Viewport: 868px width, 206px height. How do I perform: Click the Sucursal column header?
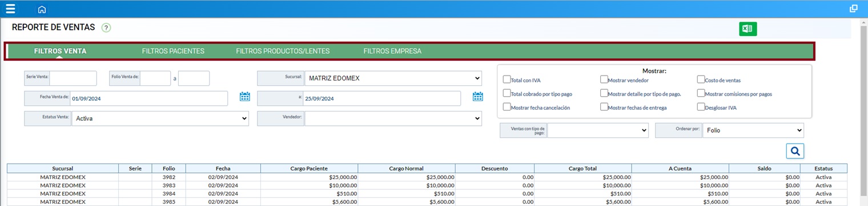tap(63, 169)
